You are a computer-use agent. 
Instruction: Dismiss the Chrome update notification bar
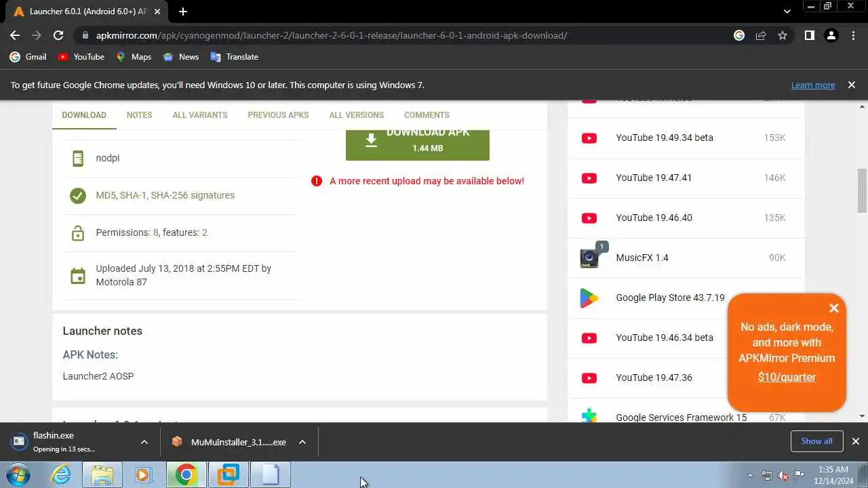click(x=851, y=85)
